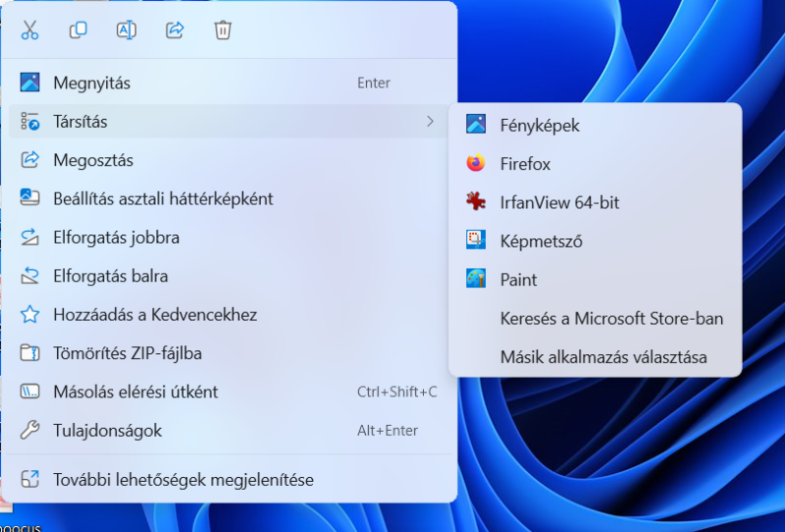The image size is (785, 532).
Task: Choose Tömörítés ZIP-fájlba
Action: click(x=230, y=352)
